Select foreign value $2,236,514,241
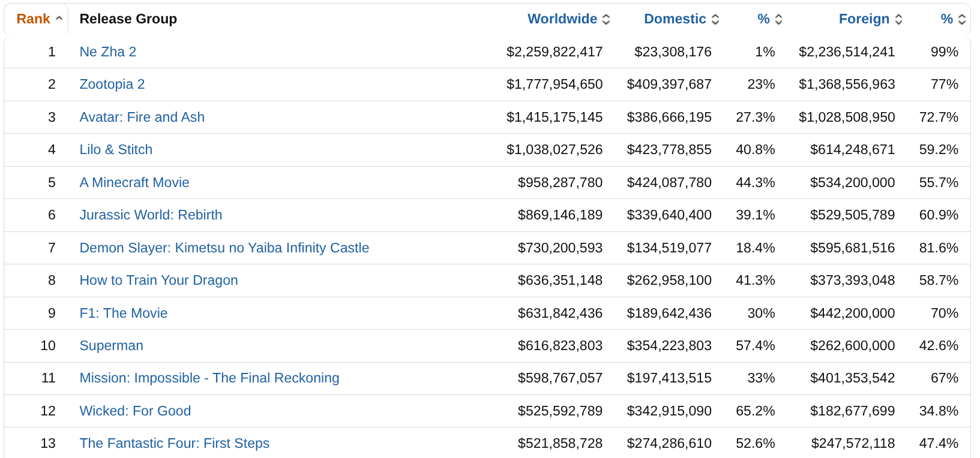This screenshot has width=980, height=458. pos(847,52)
